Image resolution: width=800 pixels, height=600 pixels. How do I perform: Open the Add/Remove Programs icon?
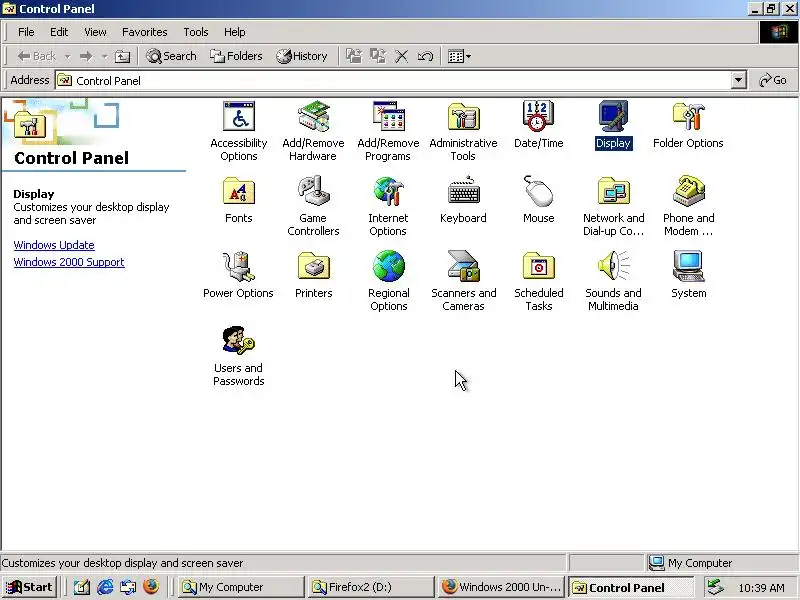click(x=388, y=131)
